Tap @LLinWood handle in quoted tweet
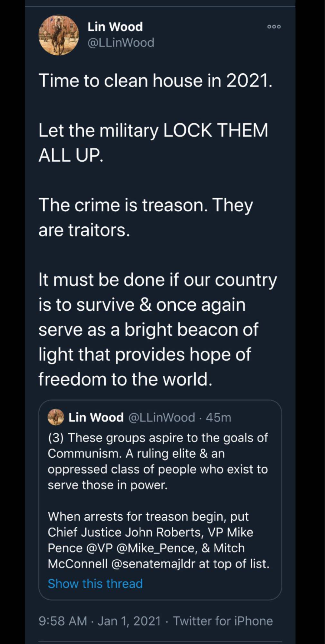The width and height of the screenshot is (325, 644). [x=161, y=417]
